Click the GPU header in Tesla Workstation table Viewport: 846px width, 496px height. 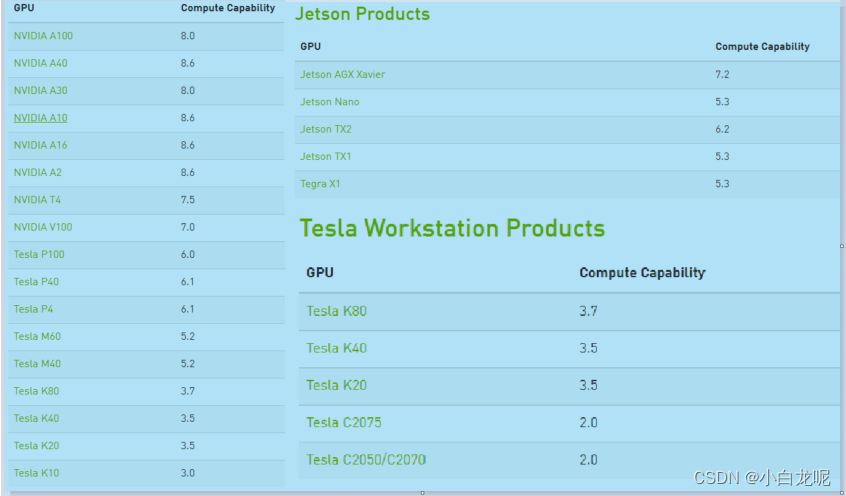click(x=320, y=273)
